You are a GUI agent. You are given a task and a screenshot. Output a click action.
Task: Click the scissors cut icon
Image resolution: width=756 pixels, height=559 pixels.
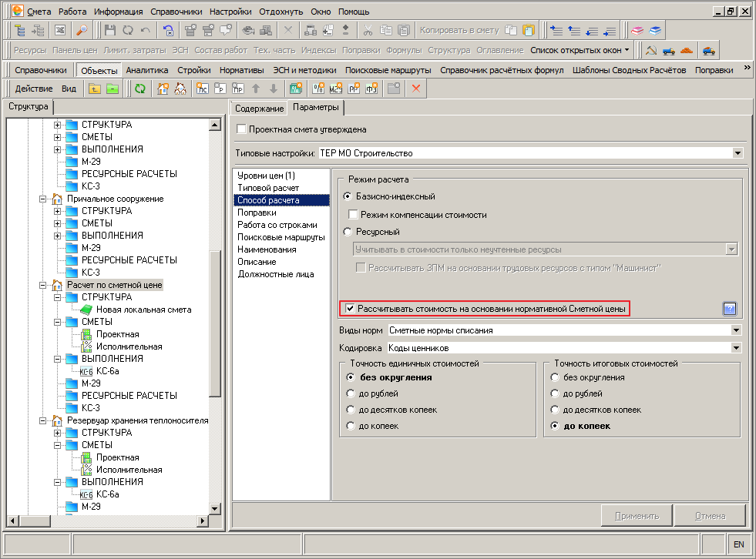pos(368,30)
